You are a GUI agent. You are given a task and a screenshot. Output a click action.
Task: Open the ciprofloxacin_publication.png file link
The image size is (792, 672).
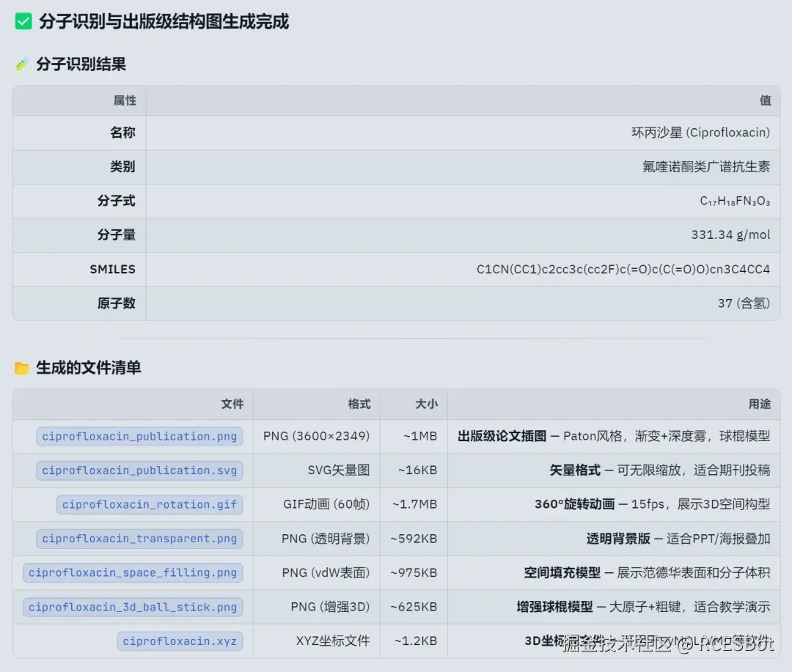tap(139, 436)
